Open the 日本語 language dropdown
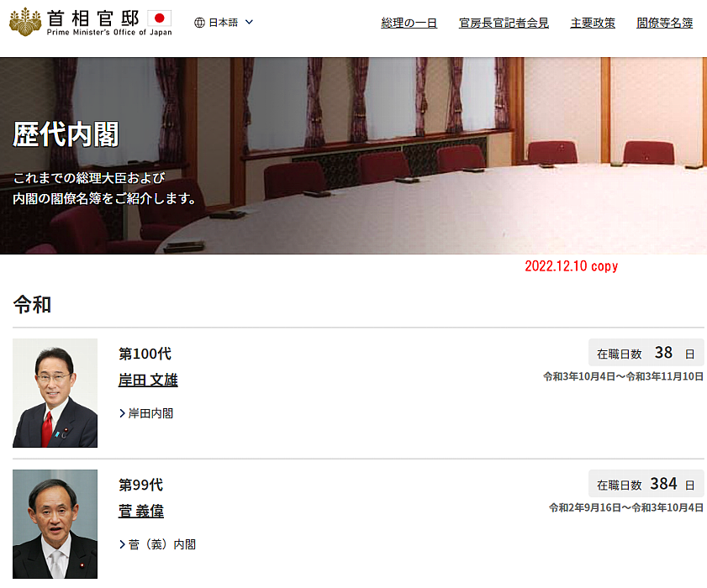The width and height of the screenshot is (707, 588). (x=224, y=23)
